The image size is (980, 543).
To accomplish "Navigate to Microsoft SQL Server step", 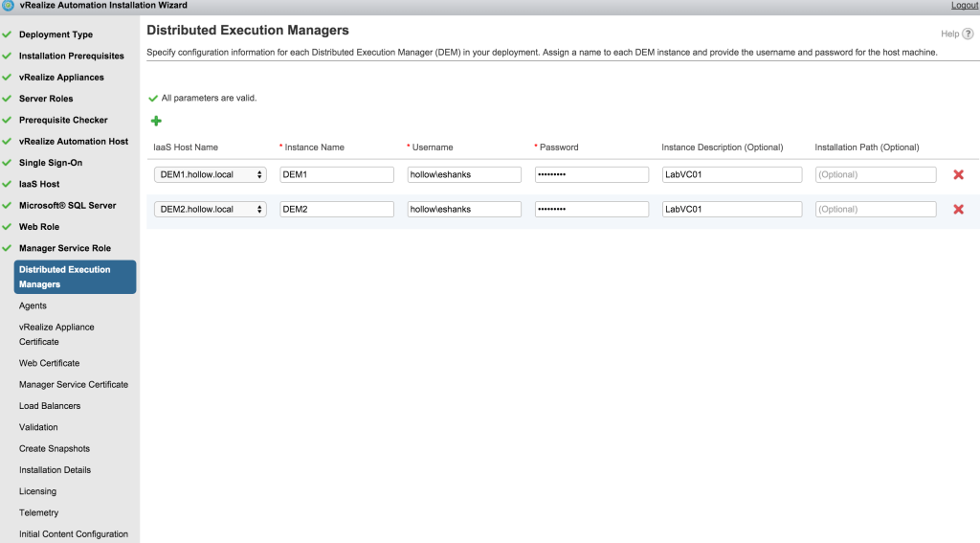I will (x=67, y=206).
